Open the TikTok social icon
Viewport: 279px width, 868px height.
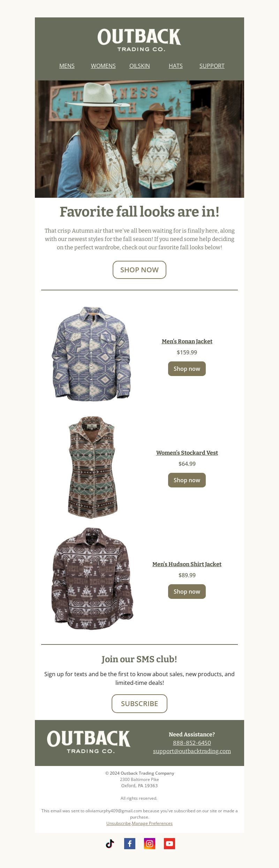[110, 844]
